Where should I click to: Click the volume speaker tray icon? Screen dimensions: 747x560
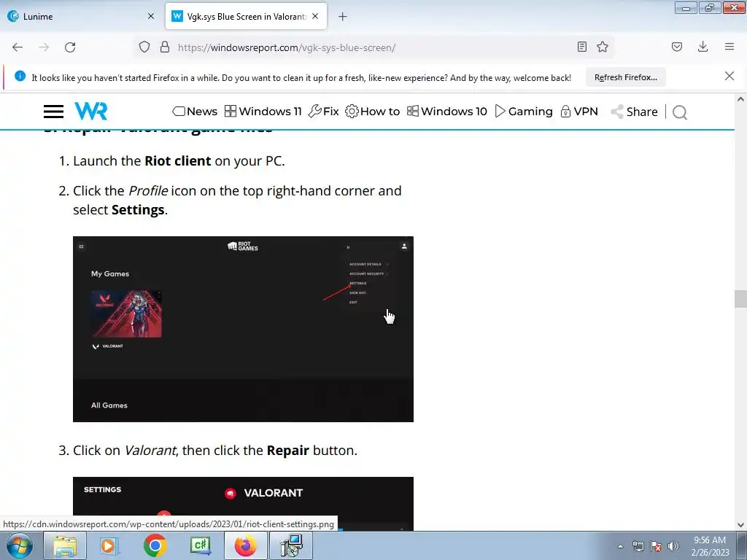click(x=673, y=546)
